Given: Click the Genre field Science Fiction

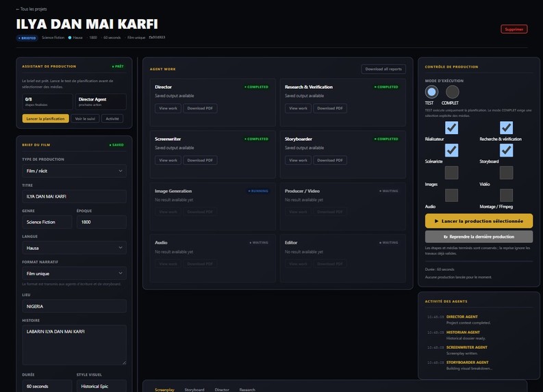Looking at the screenshot, I should point(47,222).
